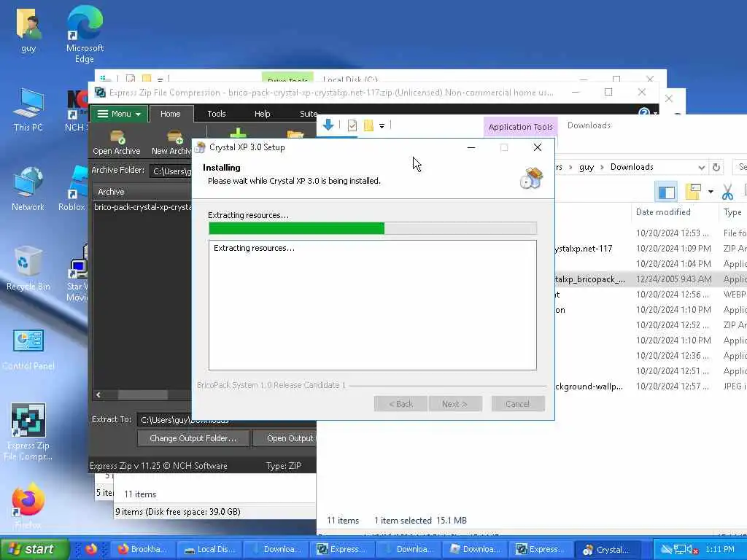Expand the Customize Quick Access Toolbar arrow
This screenshot has width=747, height=560.
tap(382, 125)
